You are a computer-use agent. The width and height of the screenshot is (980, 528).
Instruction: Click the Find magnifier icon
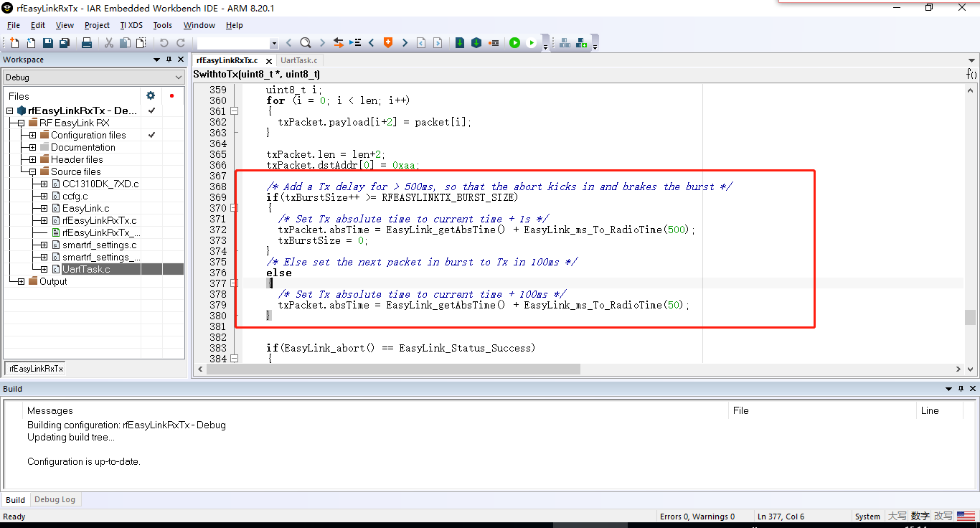(305, 43)
